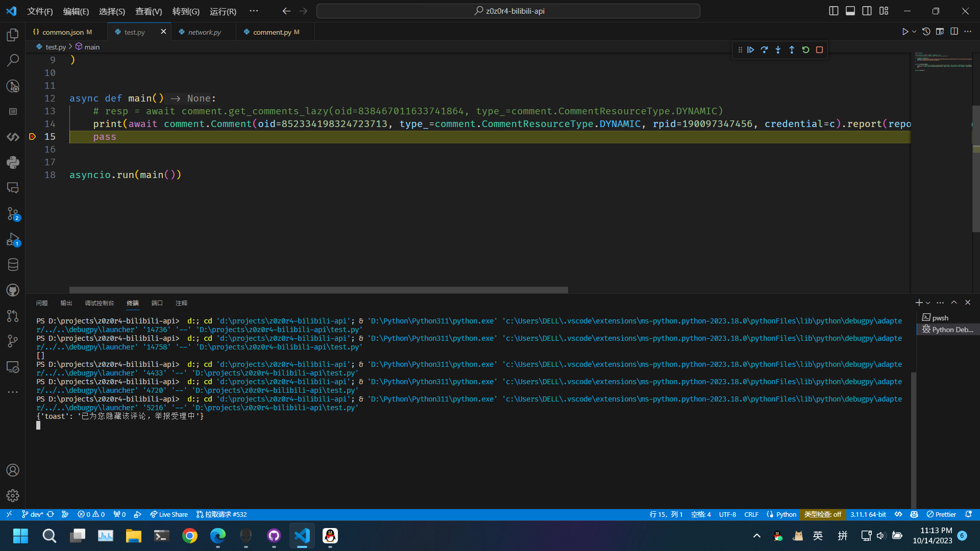Open the 编辑(E) menu
This screenshot has height=551, width=980.
click(x=76, y=11)
